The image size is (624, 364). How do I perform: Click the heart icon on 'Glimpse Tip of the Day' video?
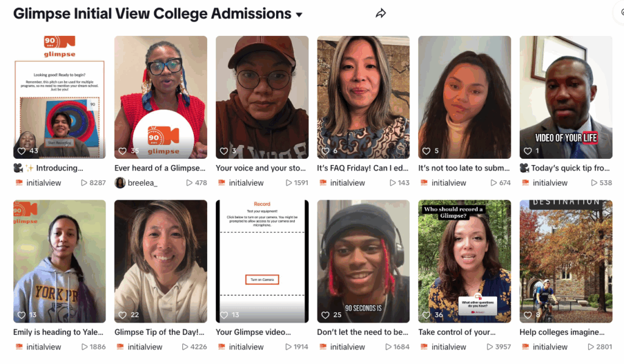coord(123,315)
